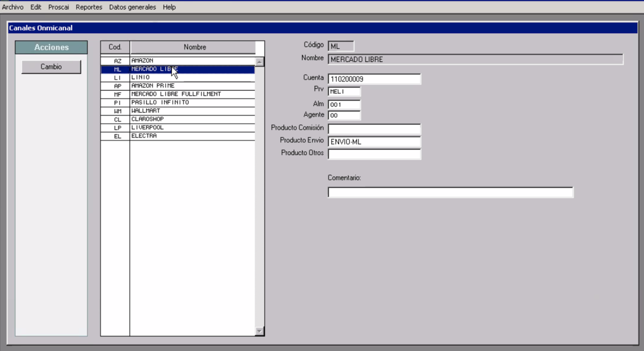Click the Cambio button

(51, 67)
